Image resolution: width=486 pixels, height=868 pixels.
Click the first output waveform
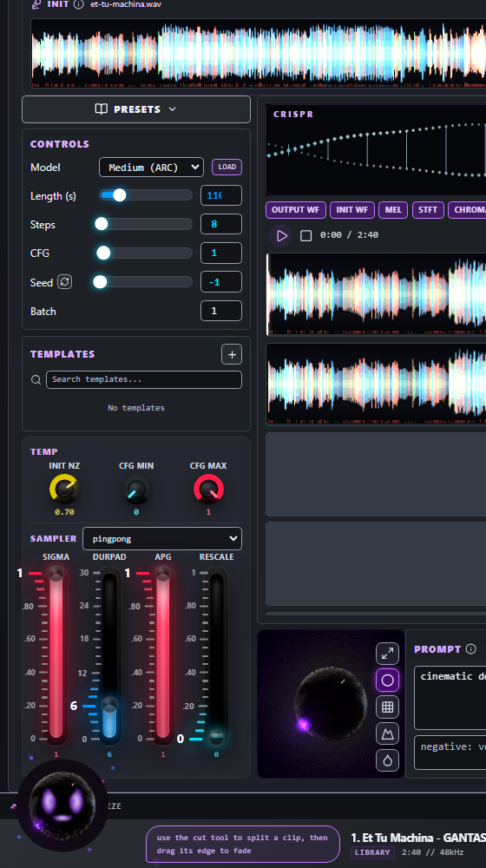tap(377, 294)
